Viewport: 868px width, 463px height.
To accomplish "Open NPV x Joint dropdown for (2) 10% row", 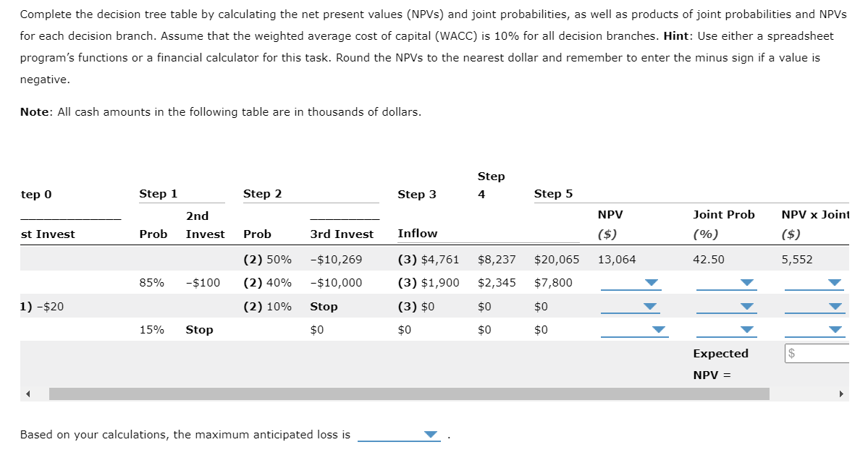I will point(815,307).
